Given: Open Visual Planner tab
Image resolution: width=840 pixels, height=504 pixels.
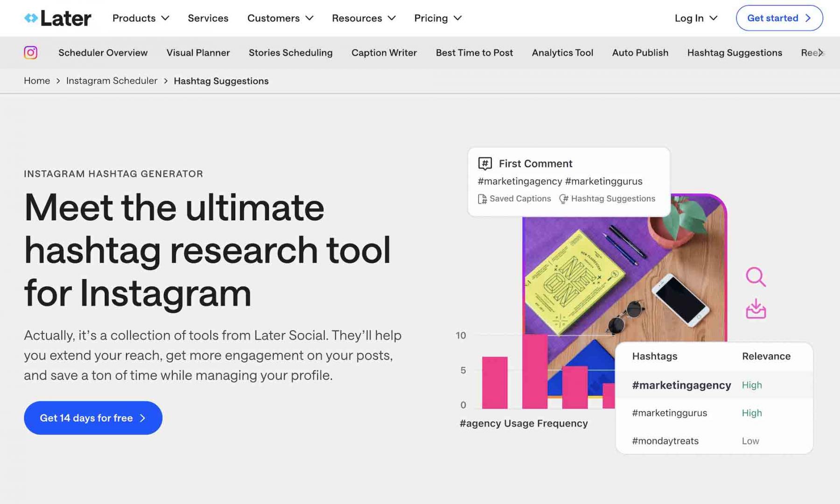Looking at the screenshot, I should [x=198, y=53].
